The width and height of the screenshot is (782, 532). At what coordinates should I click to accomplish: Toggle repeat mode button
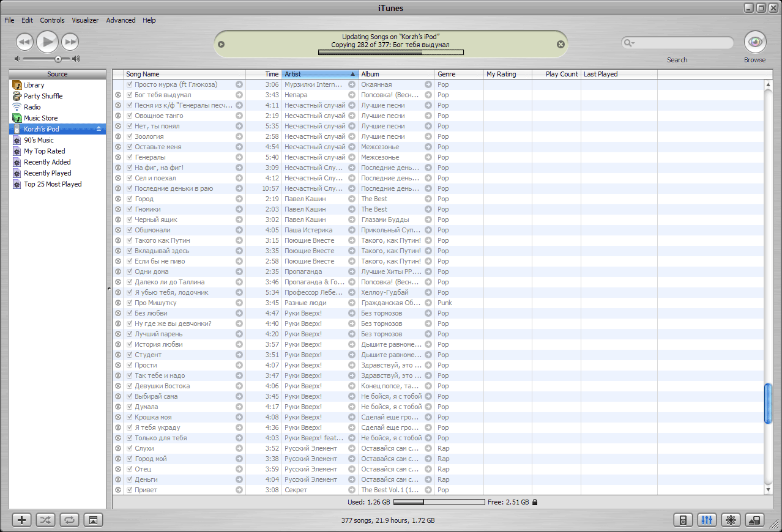pyautogui.click(x=70, y=520)
